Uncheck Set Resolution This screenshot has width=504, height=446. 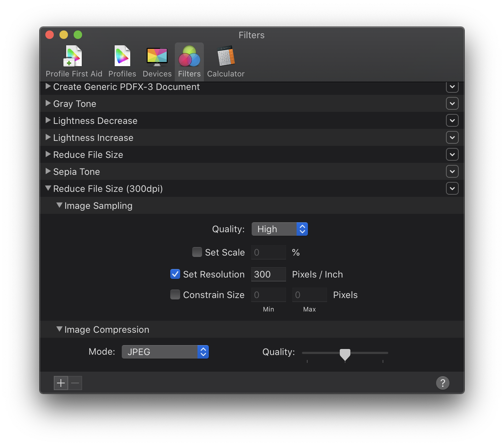[x=175, y=274]
